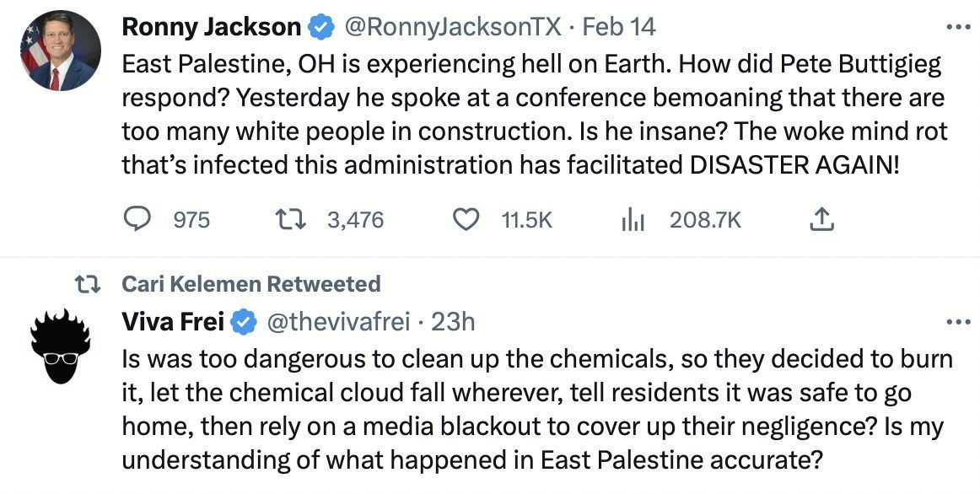Open the Viva Frei display name link
980x494 pixels.
(173, 321)
